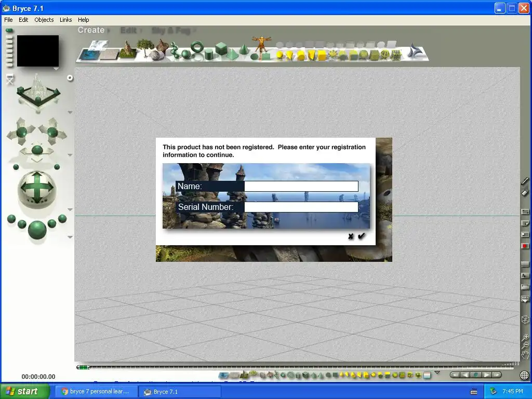Open the Objects menu
This screenshot has height=399, width=532.
[x=44, y=20]
